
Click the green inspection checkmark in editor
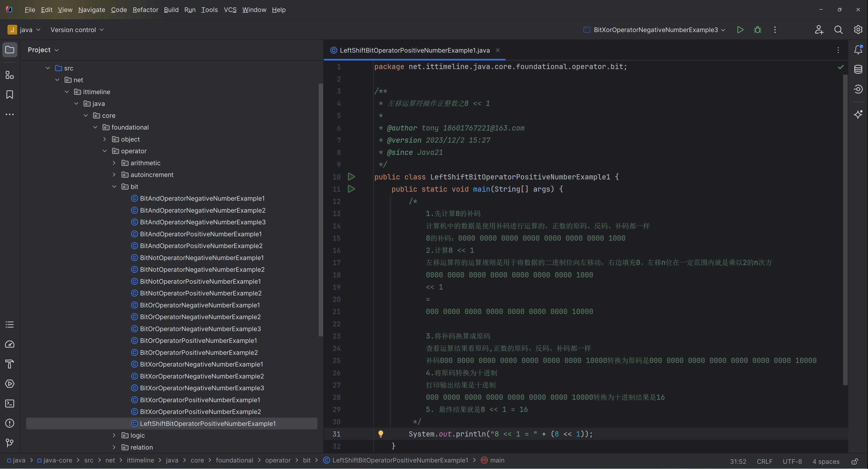tap(841, 67)
